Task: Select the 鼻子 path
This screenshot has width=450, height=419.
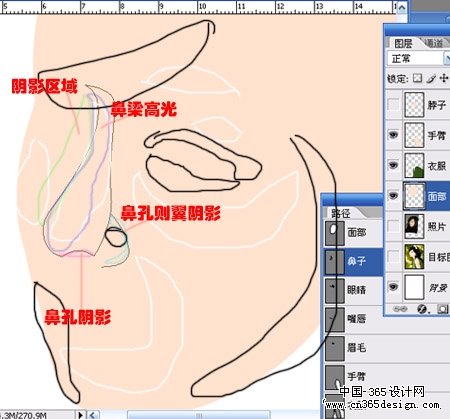Action: [353, 261]
